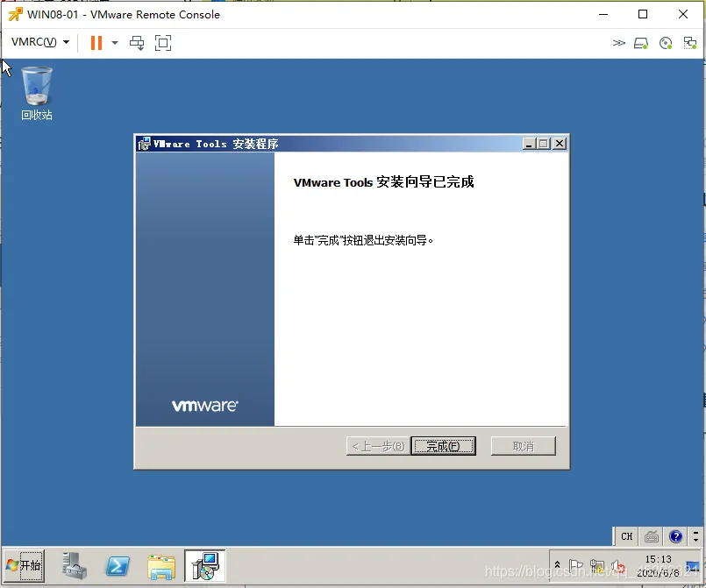Click the Action Center flag tray icon
Viewport: 706px width, 588px height.
click(575, 565)
